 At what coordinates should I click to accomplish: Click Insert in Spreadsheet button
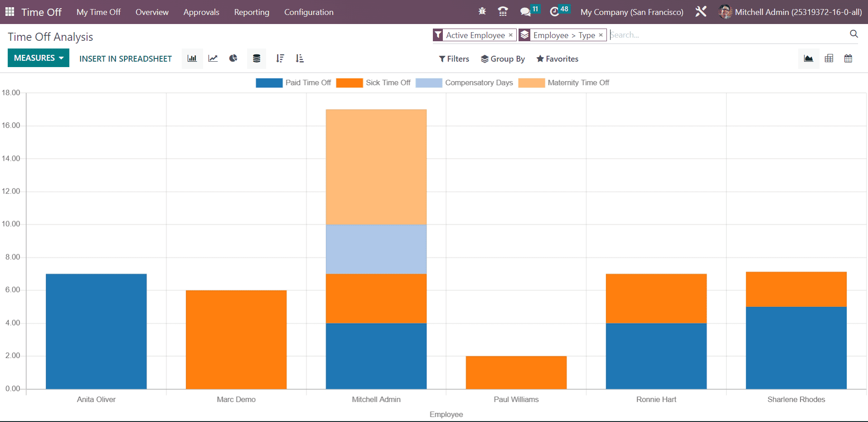click(x=126, y=59)
